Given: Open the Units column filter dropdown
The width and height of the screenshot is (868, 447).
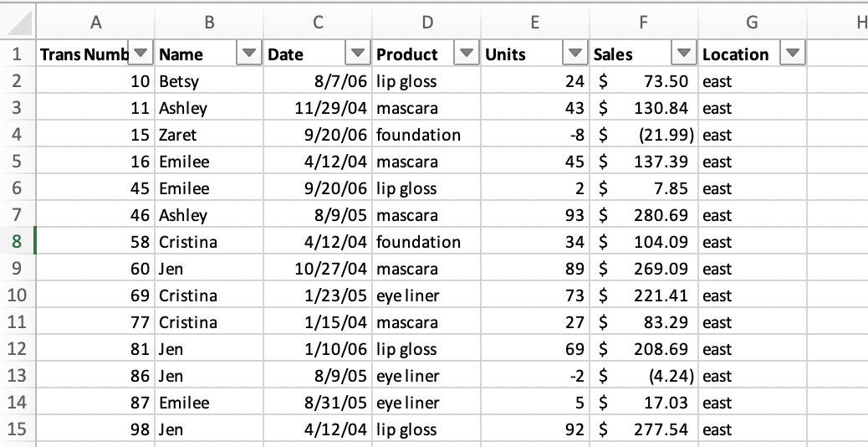Looking at the screenshot, I should point(574,54).
